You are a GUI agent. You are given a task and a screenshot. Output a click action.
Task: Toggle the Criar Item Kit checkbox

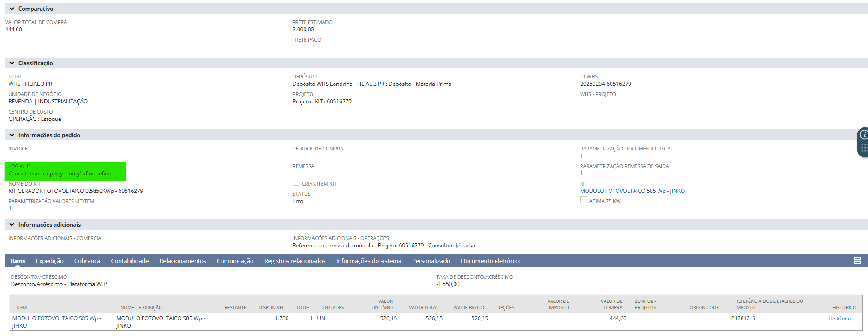[x=296, y=182]
